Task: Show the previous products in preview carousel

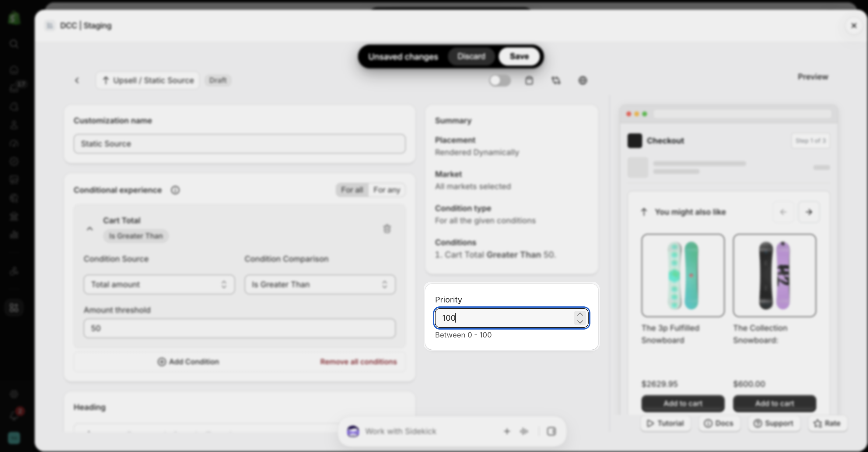Action: [x=783, y=212]
